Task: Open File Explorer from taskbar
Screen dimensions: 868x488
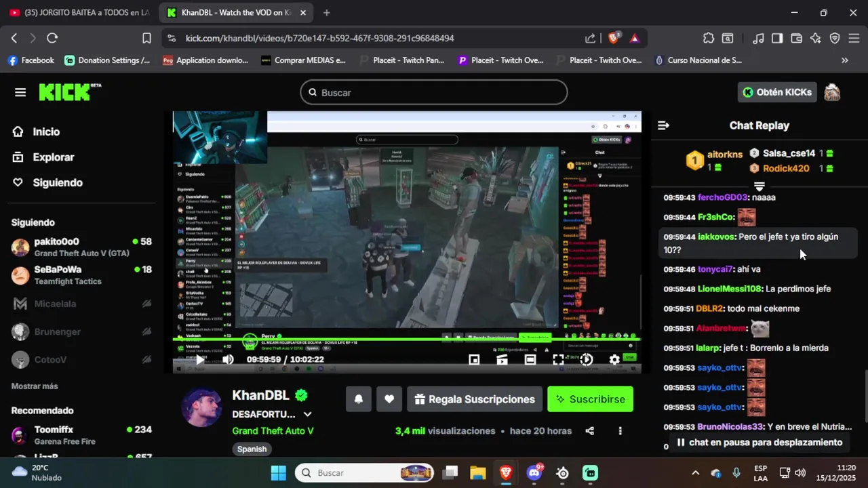Action: pos(477,473)
